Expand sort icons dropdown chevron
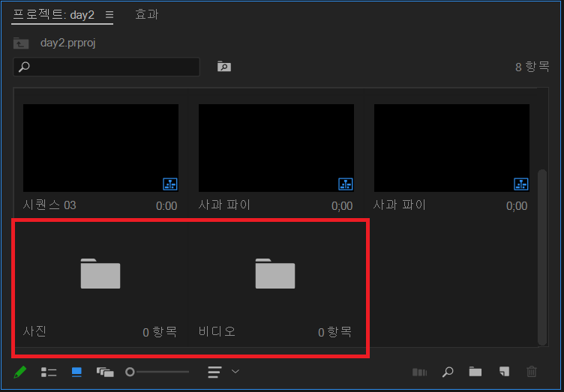This screenshot has width=564, height=392. coord(235,372)
